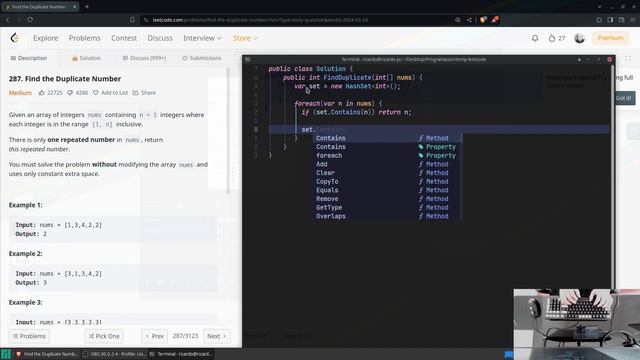The width and height of the screenshot is (640, 360).
Task: Click the browser extensions icon in the toolbar
Action: (599, 20)
